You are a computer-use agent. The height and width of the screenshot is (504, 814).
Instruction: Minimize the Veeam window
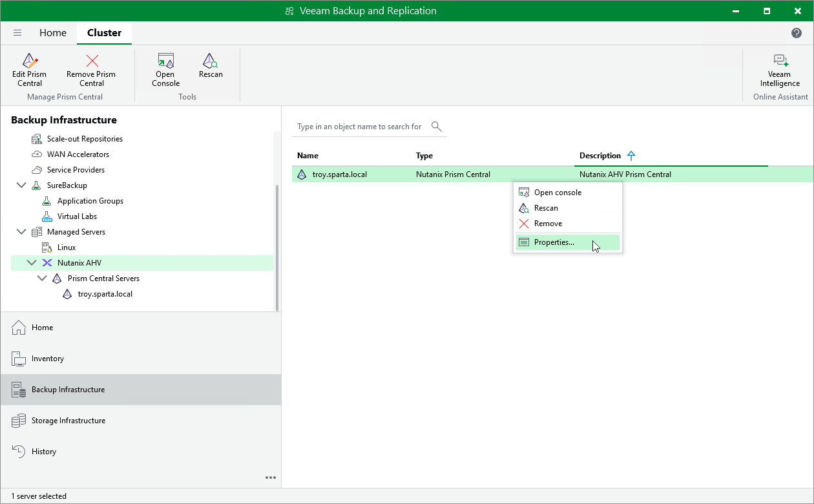point(736,11)
